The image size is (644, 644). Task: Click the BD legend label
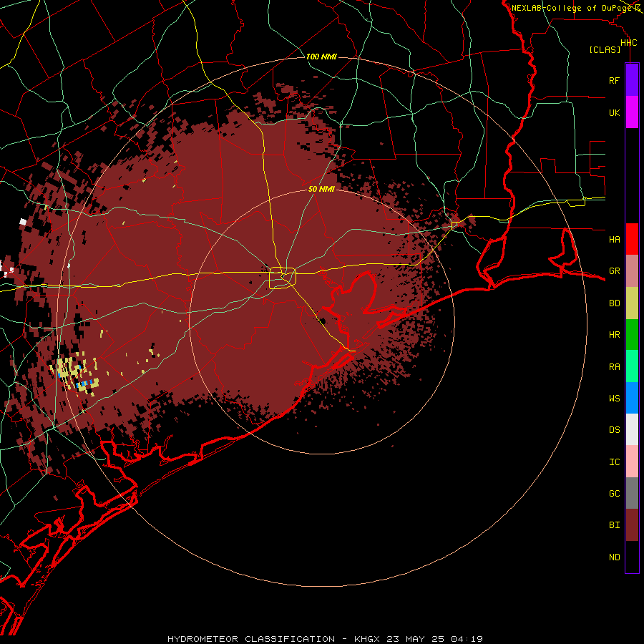pos(614,303)
